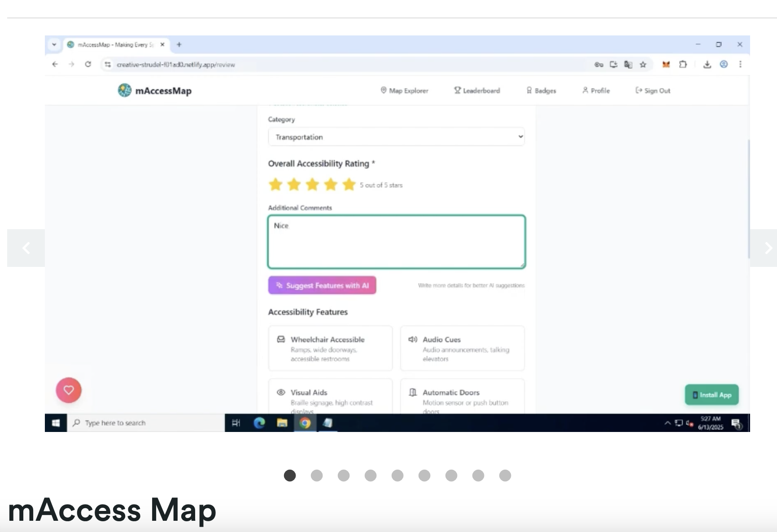Open the browser extensions puzzle icon
This screenshot has width=777, height=532.
pos(683,64)
